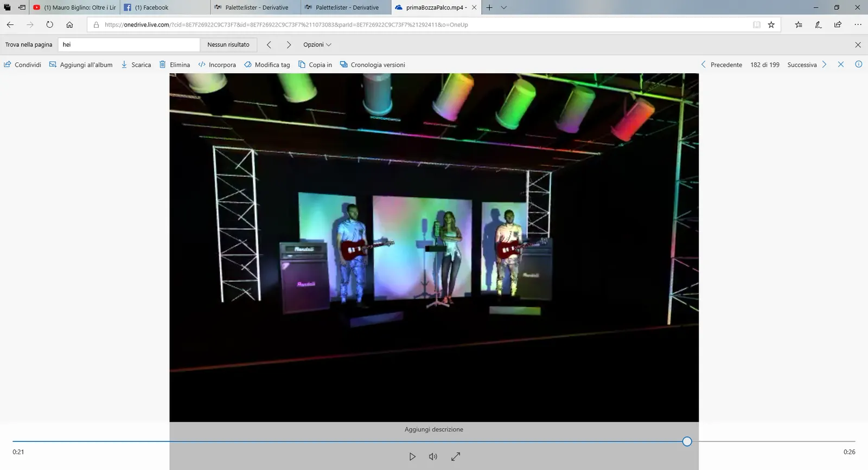This screenshot has height=470, width=868.
Task: Mute the video volume speaker icon
Action: (433, 456)
